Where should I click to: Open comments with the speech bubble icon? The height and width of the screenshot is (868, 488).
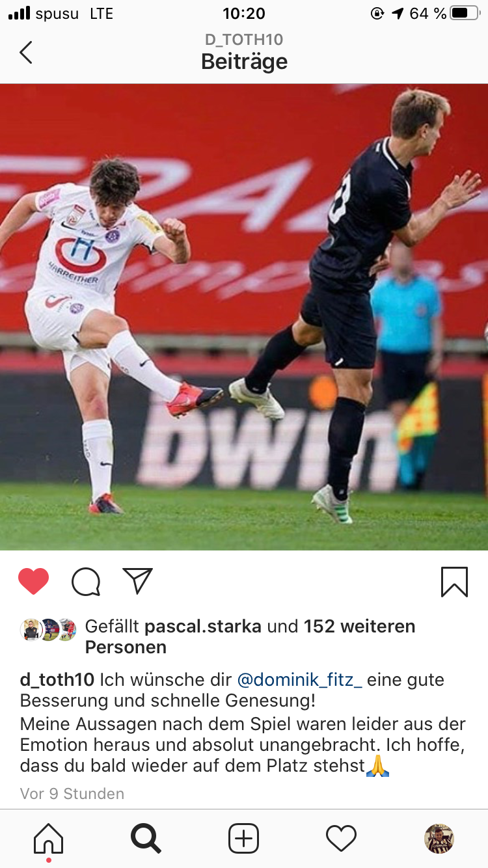[86, 582]
